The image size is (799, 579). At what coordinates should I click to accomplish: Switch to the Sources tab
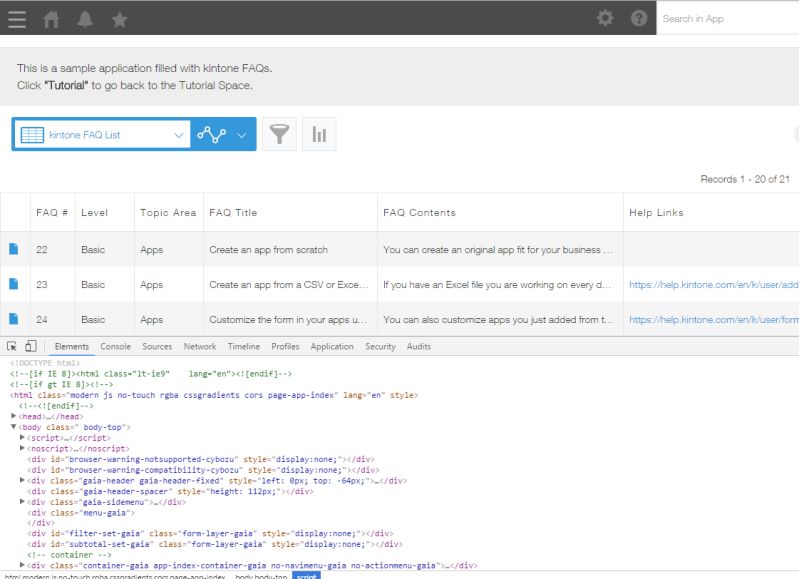(x=157, y=347)
